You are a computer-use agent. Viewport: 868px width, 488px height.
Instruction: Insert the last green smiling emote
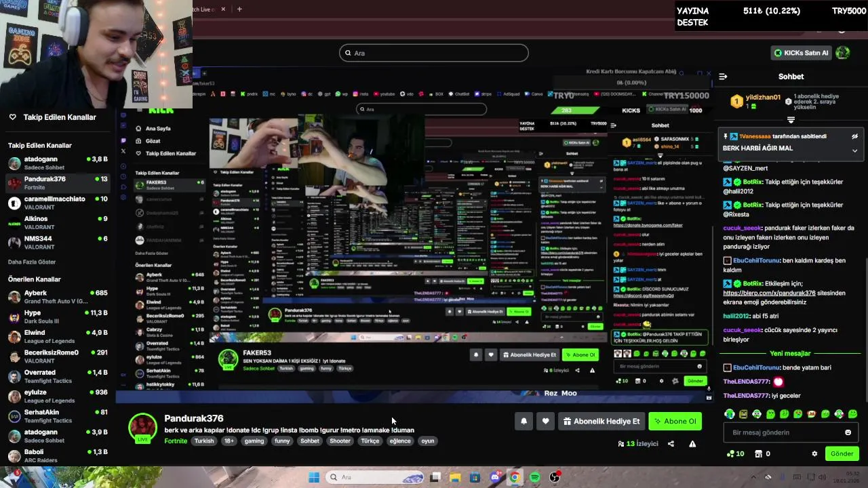(852, 413)
